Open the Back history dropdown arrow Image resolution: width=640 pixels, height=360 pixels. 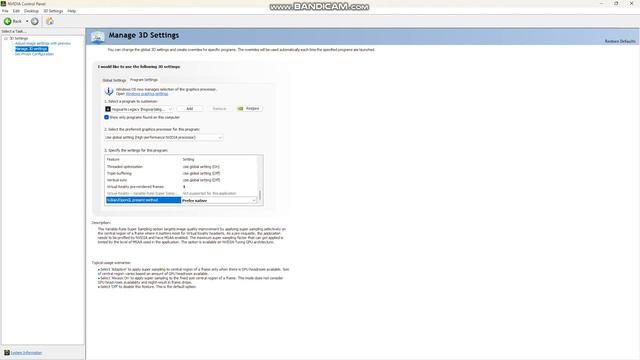[x=27, y=21]
